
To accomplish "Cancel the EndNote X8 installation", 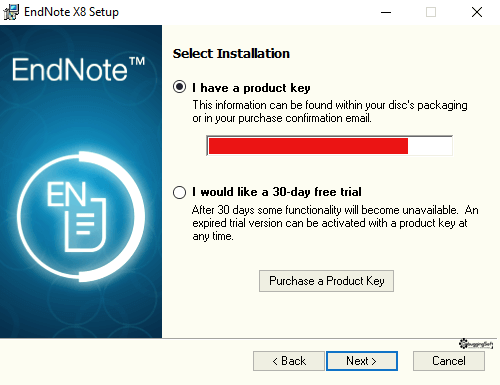I will click(449, 361).
